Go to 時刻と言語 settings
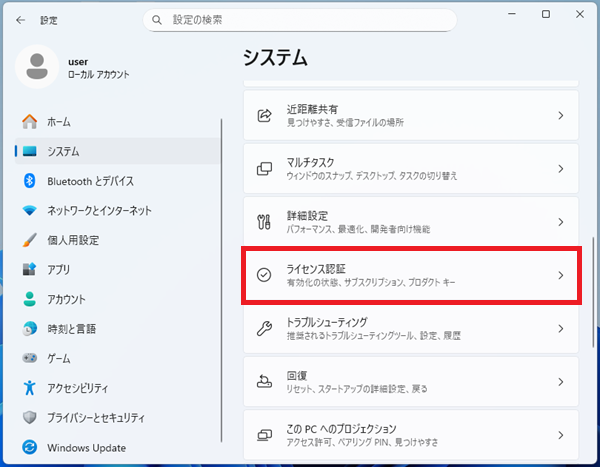 (70, 328)
